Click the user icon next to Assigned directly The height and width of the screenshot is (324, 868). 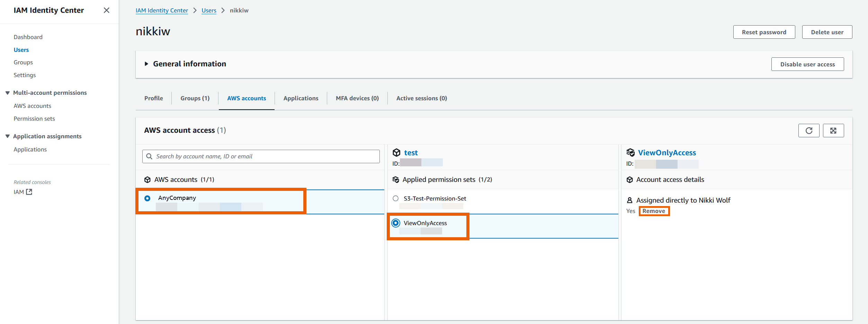click(629, 200)
